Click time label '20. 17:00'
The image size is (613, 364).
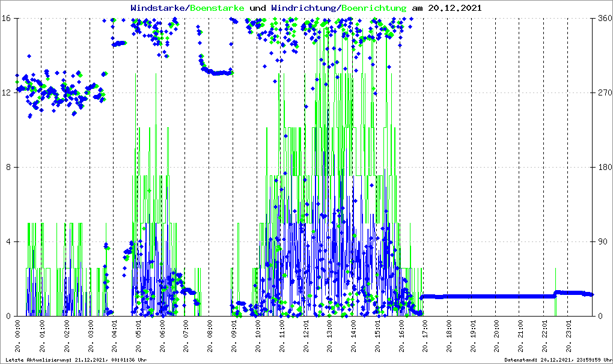[x=424, y=336]
